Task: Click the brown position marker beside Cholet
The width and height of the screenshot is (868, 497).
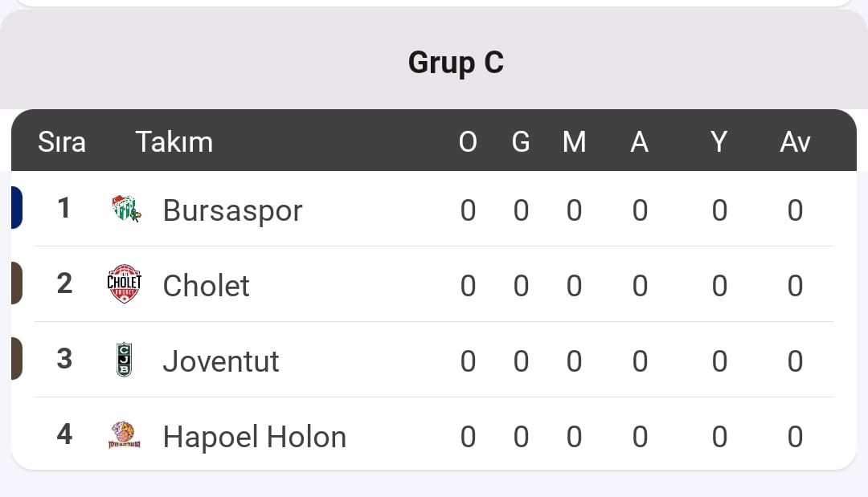Action: point(17,283)
